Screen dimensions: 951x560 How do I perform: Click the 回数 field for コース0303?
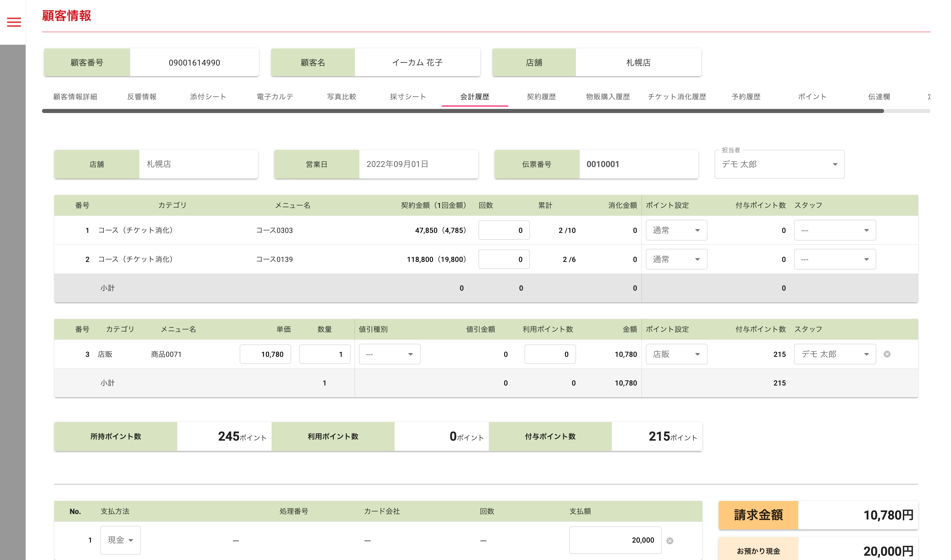pyautogui.click(x=504, y=230)
